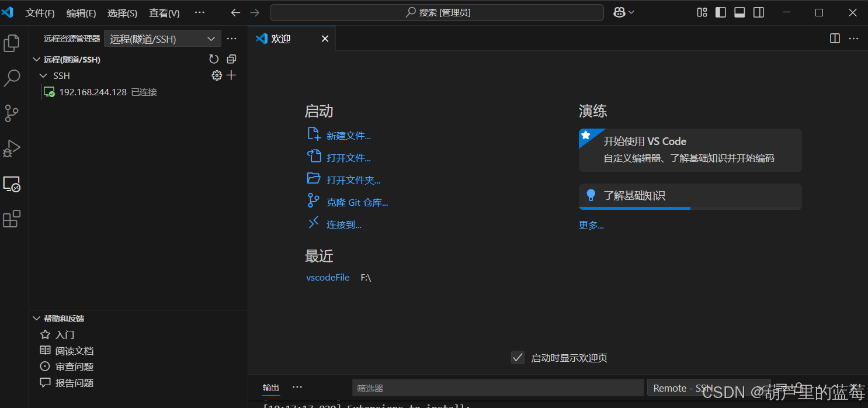Close the 欢迎 tab
Screen dimensions: 868x408
pos(325,39)
